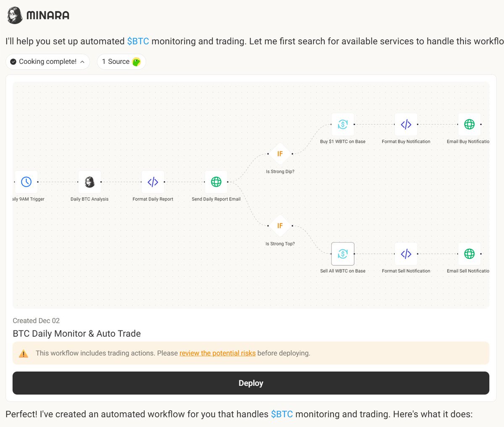The width and height of the screenshot is (504, 427).
Task: Click the Format Sell Notification code node
Action: [x=406, y=254]
